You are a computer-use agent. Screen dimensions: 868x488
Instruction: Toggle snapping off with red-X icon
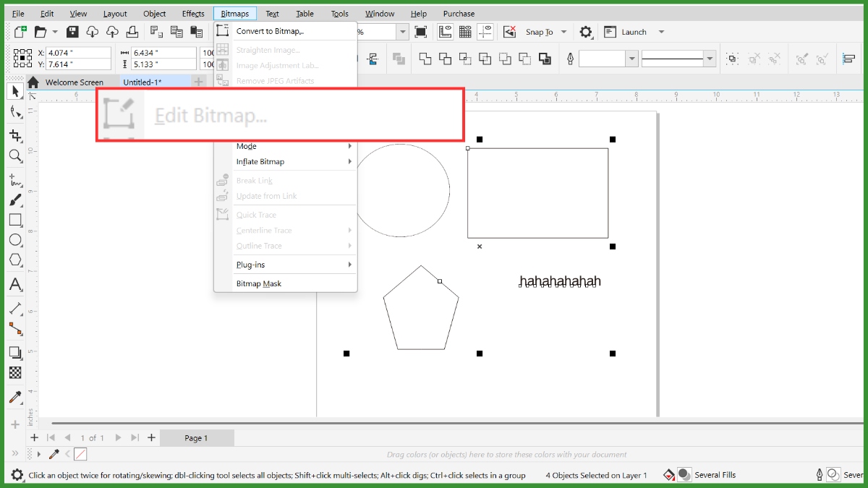click(x=510, y=32)
